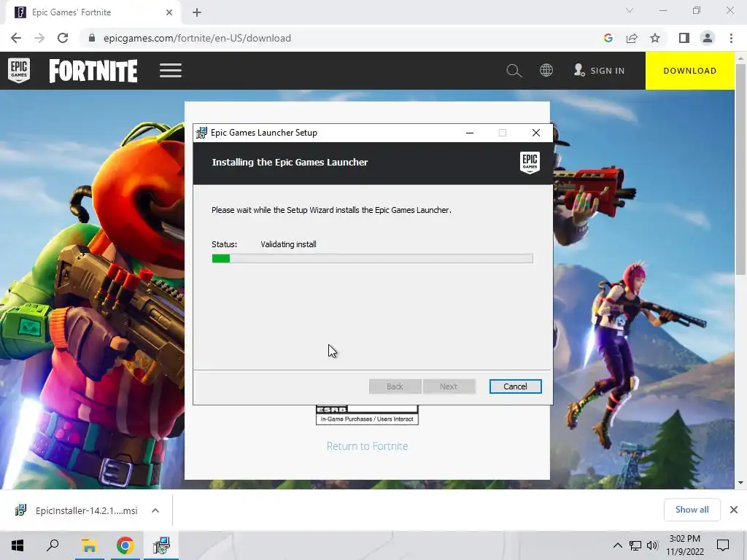Go forward in Chrome browser
The height and width of the screenshot is (560, 747).
tap(39, 38)
